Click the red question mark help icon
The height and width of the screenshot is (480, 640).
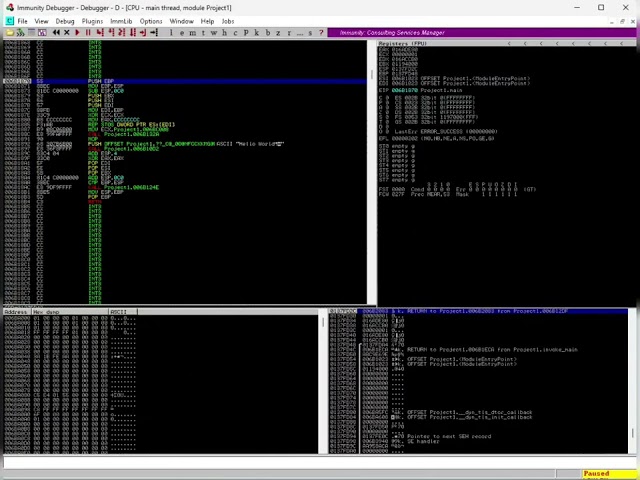point(321,33)
